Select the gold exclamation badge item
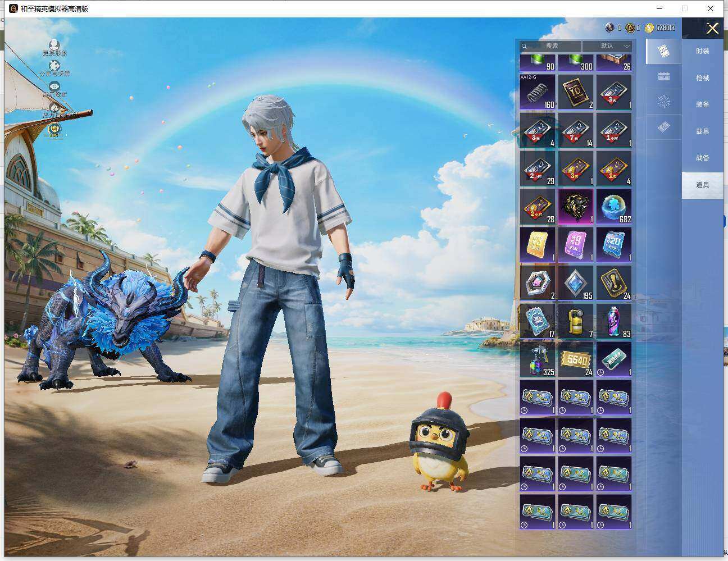The height and width of the screenshot is (561, 728). point(614,283)
